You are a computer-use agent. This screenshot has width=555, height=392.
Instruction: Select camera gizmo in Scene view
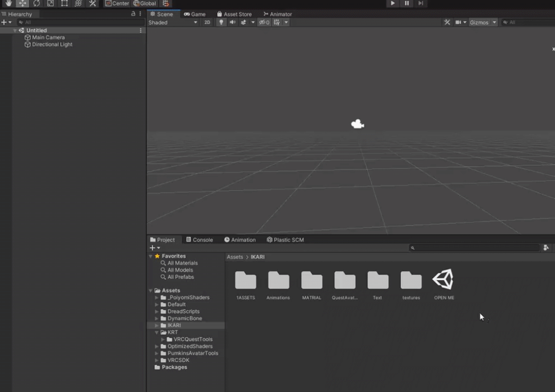click(357, 124)
